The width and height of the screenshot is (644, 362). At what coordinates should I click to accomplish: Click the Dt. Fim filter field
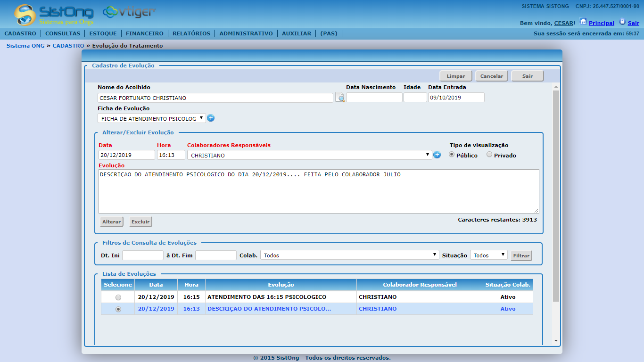216,255
